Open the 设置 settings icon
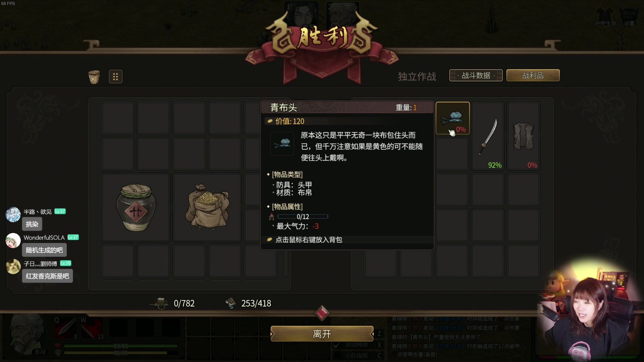Image resolution: width=644 pixels, height=362 pixels. pos(629,17)
